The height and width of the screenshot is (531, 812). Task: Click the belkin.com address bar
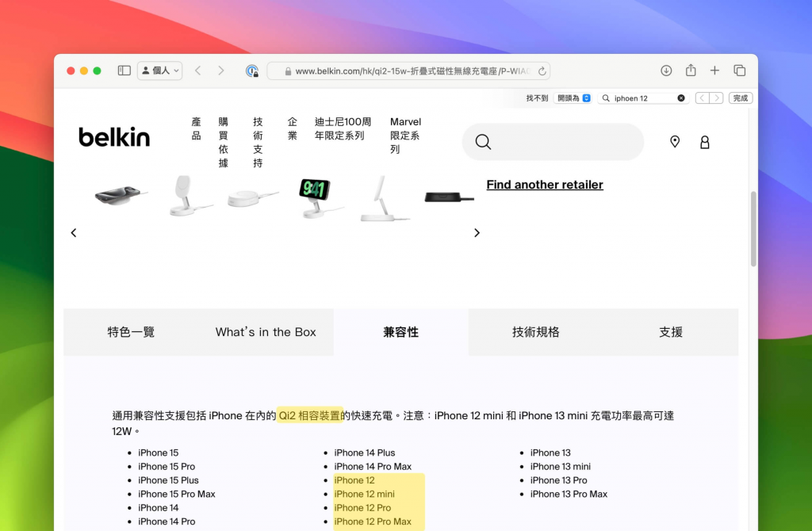click(408, 71)
